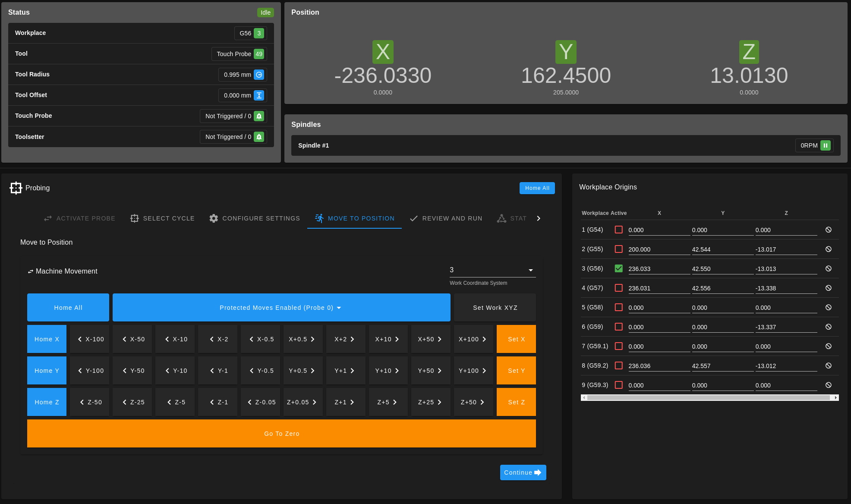Clear the 2 (G55) workplace origin
The image size is (851, 504).
click(x=829, y=249)
